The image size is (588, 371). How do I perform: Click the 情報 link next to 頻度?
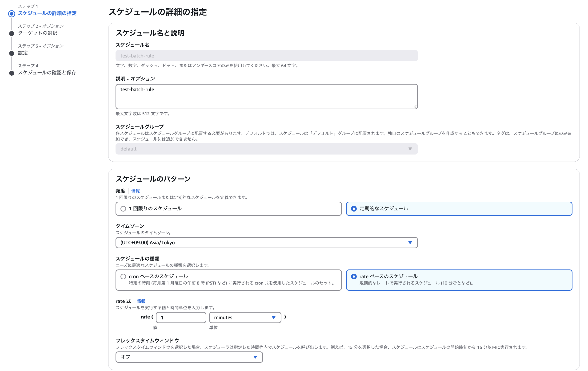pos(136,191)
